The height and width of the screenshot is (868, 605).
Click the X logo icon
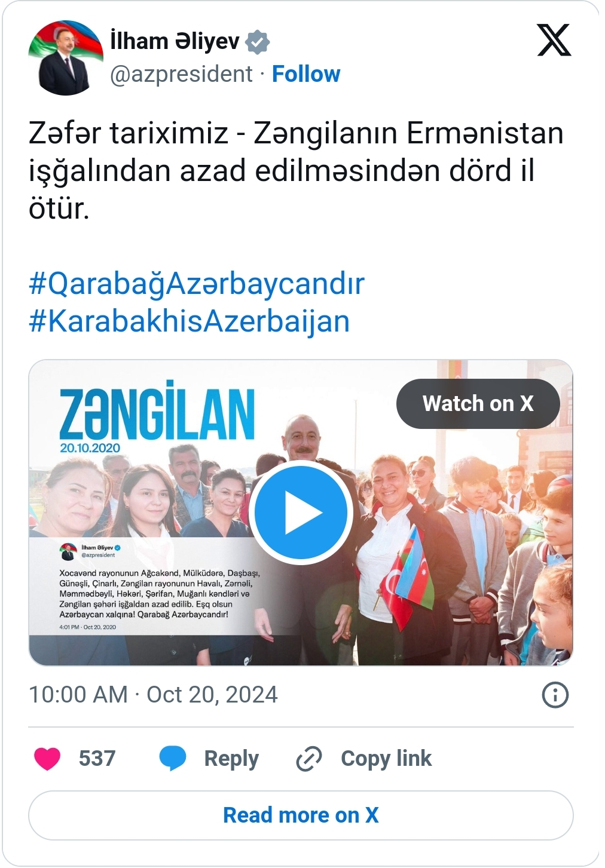554,40
